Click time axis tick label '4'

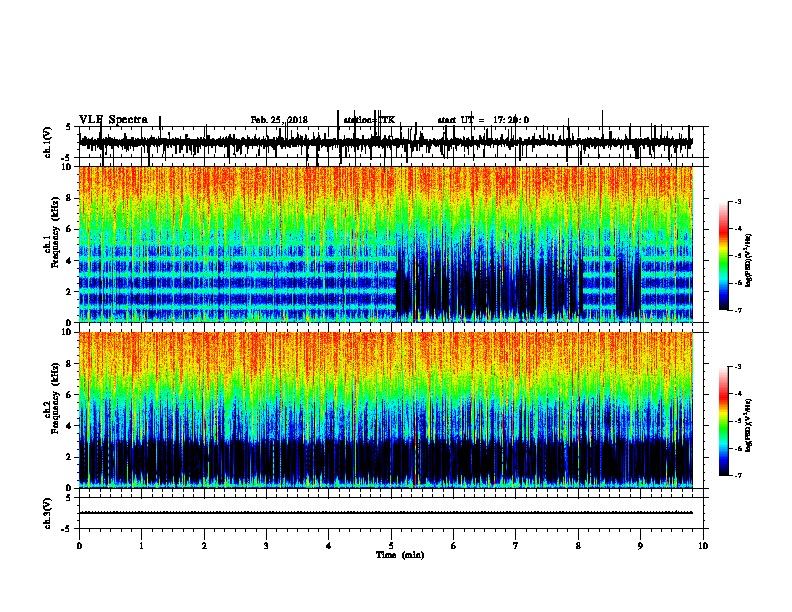point(329,545)
